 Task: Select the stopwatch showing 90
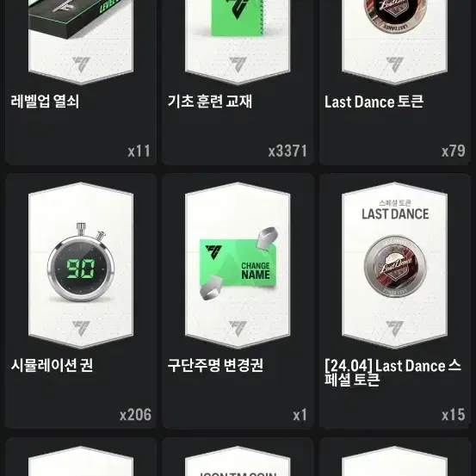81,263
